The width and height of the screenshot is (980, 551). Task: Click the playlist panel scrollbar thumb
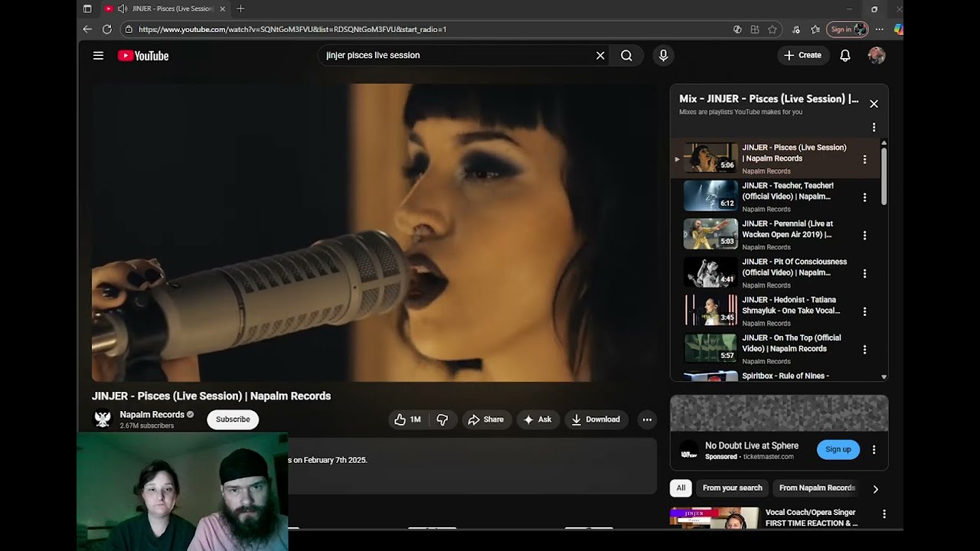point(884,176)
